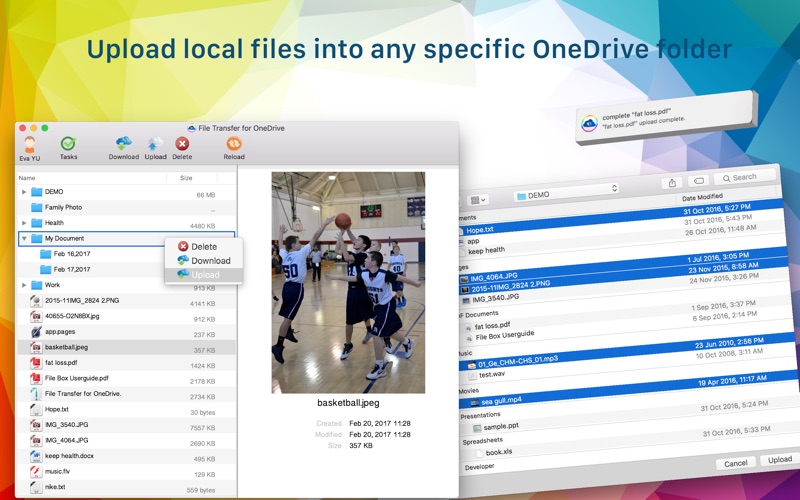The width and height of the screenshot is (800, 500).
Task: Click the Upload cloud toolbar icon
Action: (x=155, y=143)
